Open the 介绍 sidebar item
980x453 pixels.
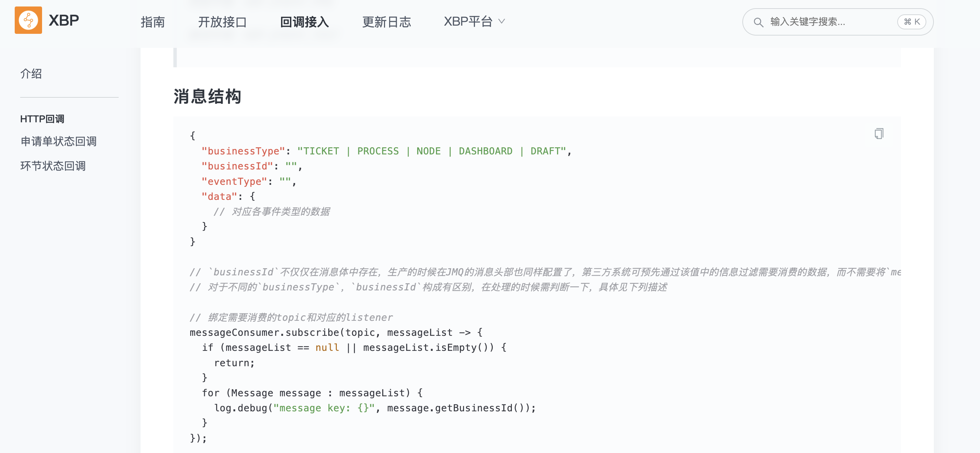coord(31,74)
